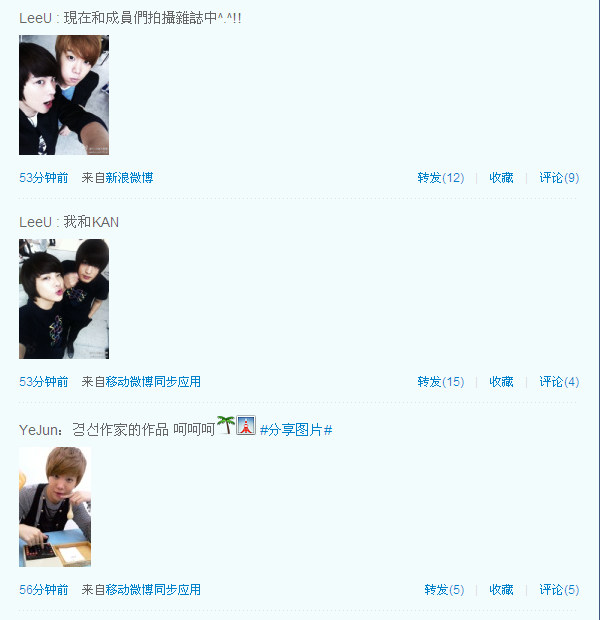Open YeJun's shared photo thumbnail
The height and width of the screenshot is (620, 600).
(55, 507)
